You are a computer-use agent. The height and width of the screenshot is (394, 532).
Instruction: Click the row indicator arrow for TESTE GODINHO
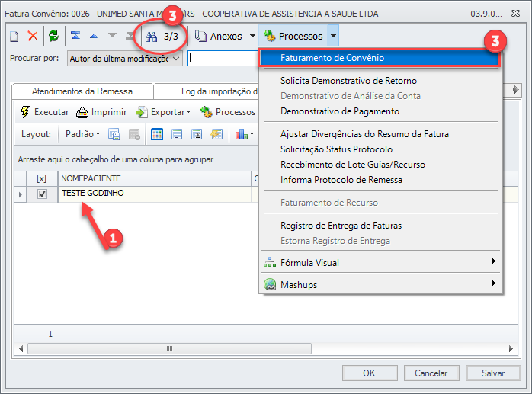[x=21, y=194]
